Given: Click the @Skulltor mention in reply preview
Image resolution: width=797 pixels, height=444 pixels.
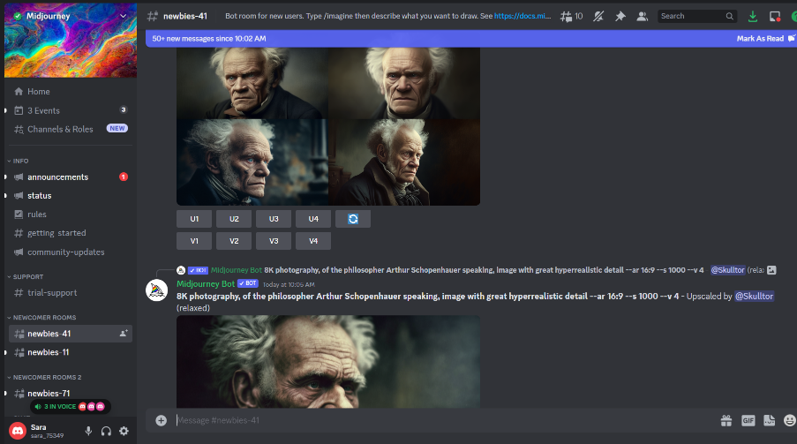Looking at the screenshot, I should (x=727, y=270).
